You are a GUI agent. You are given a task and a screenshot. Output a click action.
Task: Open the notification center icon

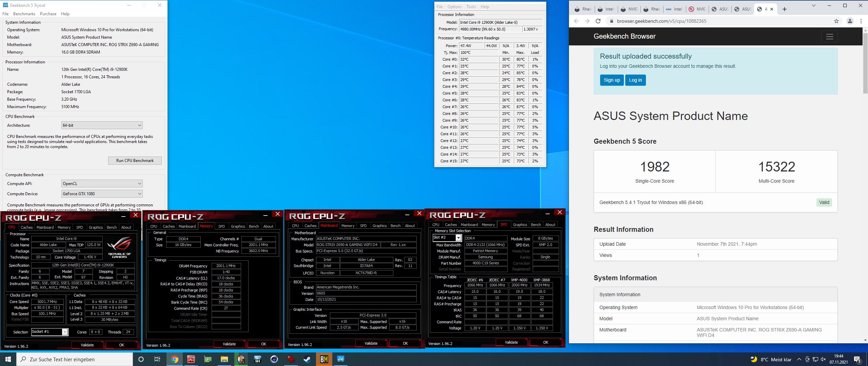tap(857, 360)
